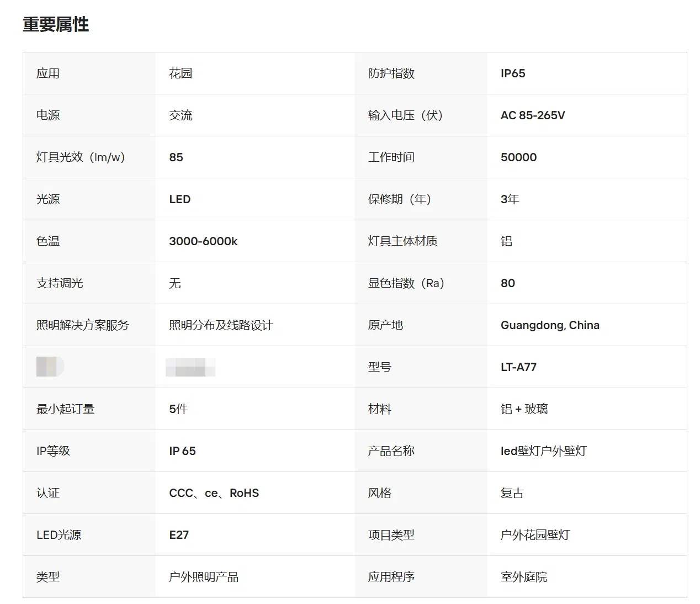Click the 材料 label
The height and width of the screenshot is (604, 700).
pyautogui.click(x=380, y=409)
